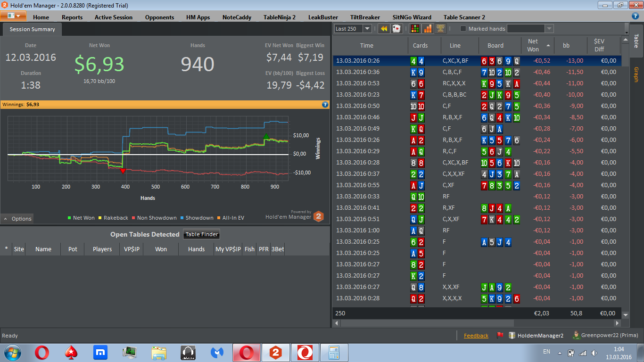Viewport: 644px width, 362px height.
Task: Select the 13.03.2016 0:53 hand row
Action: pos(477,83)
